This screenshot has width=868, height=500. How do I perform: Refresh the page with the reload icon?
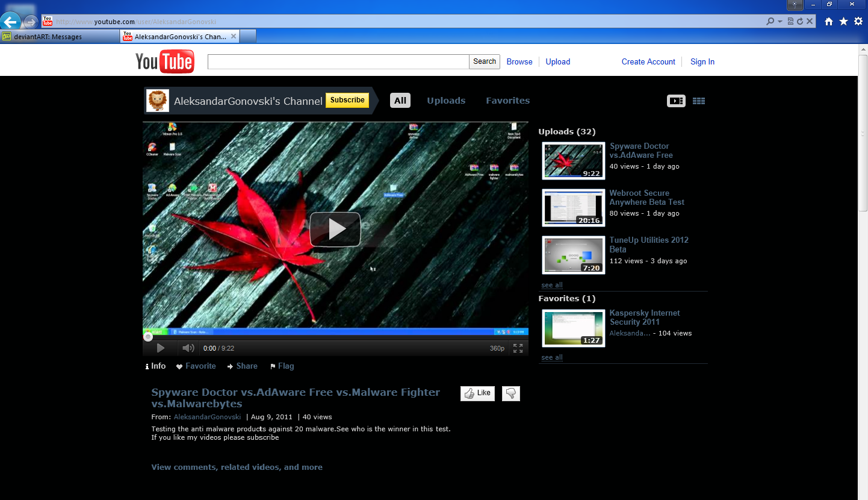coord(800,21)
